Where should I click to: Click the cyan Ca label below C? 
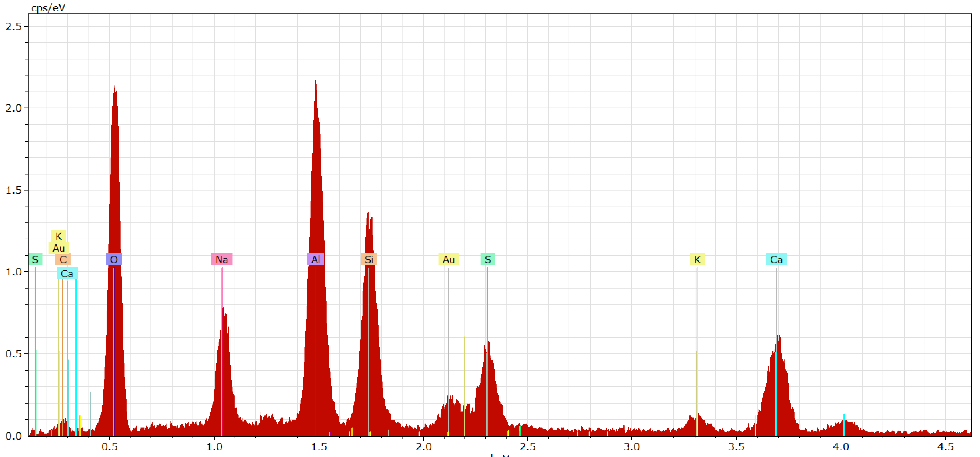coord(67,273)
